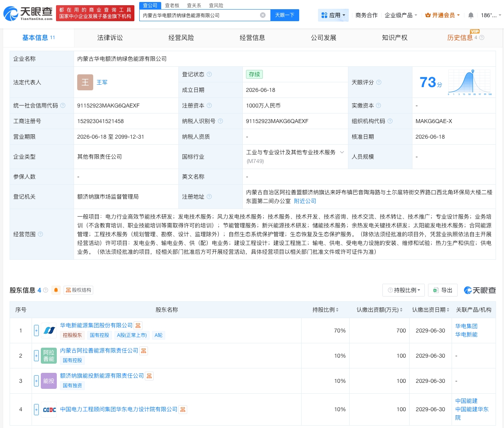Click the green 阿拉善能 logo tile
This screenshot has height=428, width=504.
coord(49,356)
